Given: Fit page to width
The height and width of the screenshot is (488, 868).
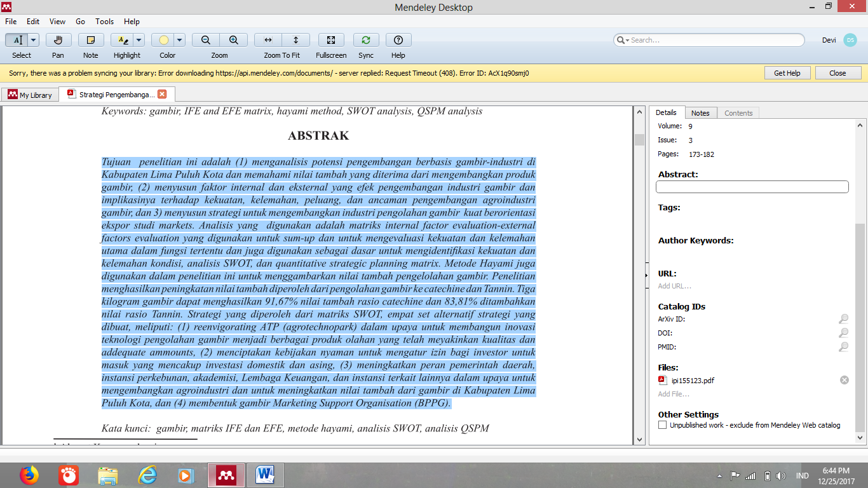Looking at the screenshot, I should click(x=268, y=40).
